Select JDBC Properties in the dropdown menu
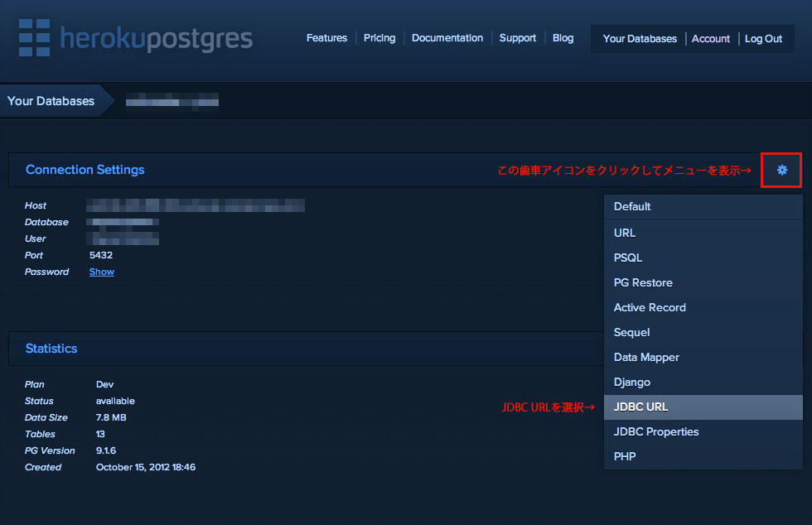The image size is (812, 525). point(703,431)
